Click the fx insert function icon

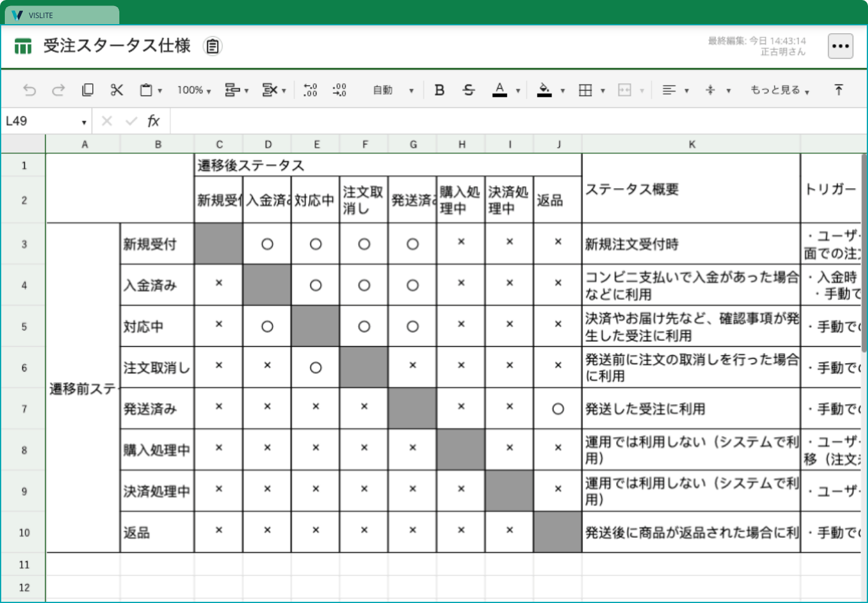[154, 121]
